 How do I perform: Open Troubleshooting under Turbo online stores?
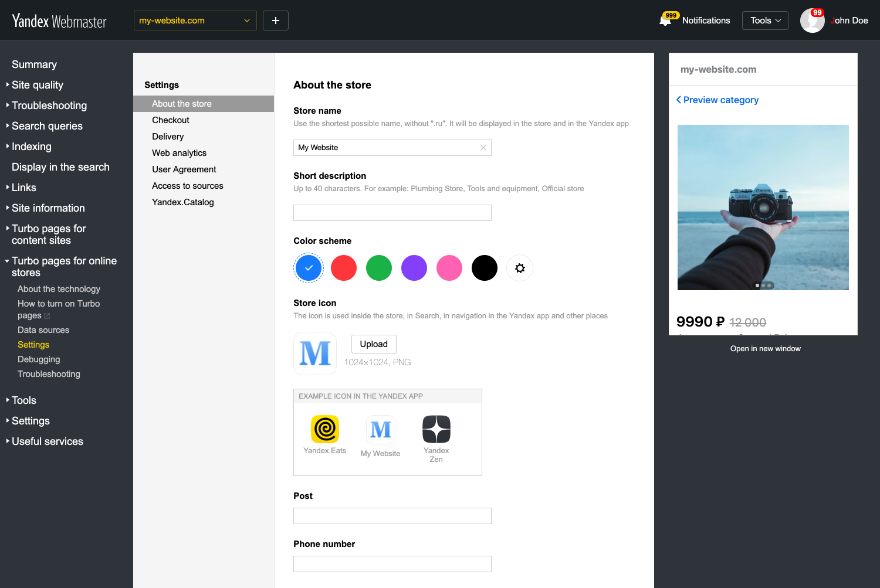coord(49,374)
